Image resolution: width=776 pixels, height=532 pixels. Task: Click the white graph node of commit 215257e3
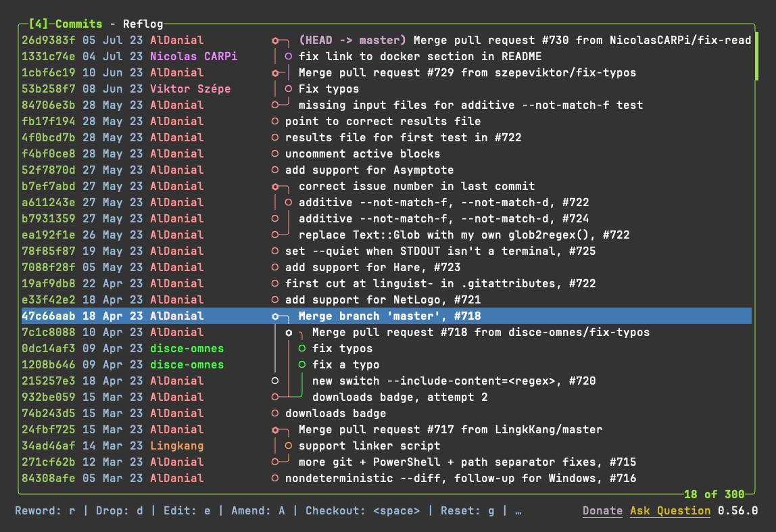pyautogui.click(x=275, y=381)
